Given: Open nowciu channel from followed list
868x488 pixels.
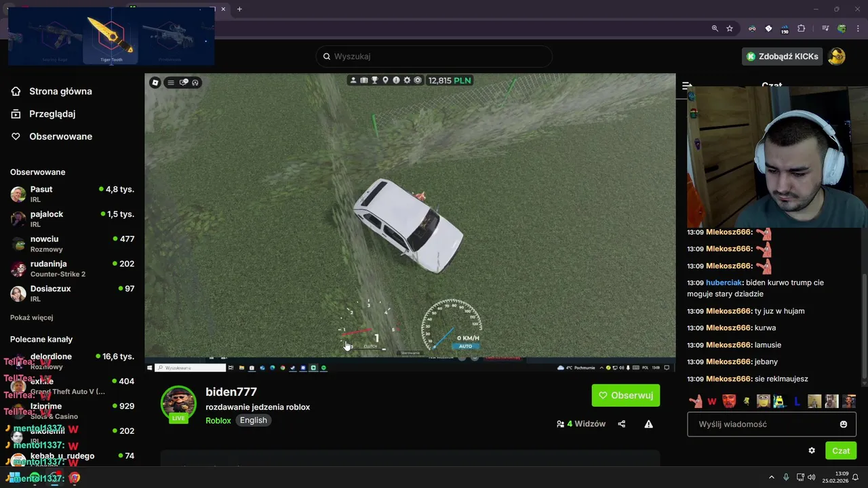Looking at the screenshot, I should (72, 243).
